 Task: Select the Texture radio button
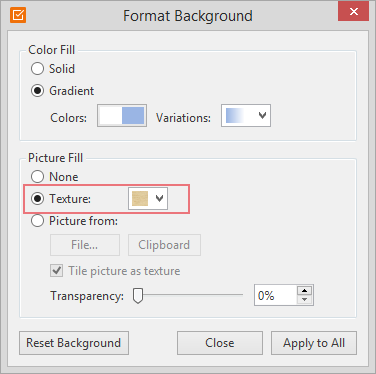pyautogui.click(x=37, y=199)
